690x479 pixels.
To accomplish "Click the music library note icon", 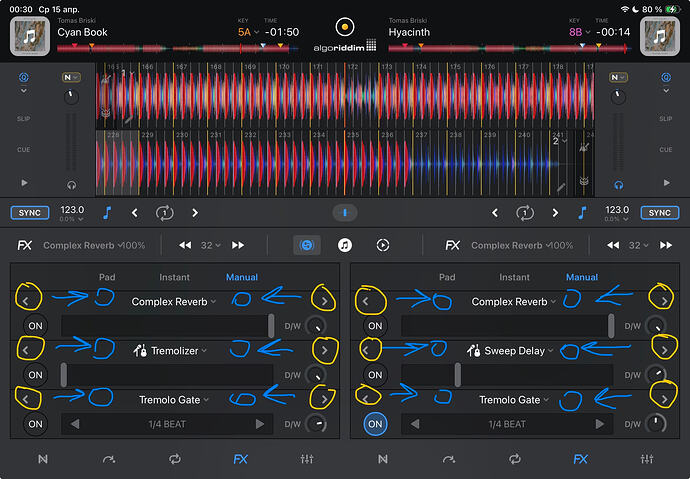I will [345, 245].
